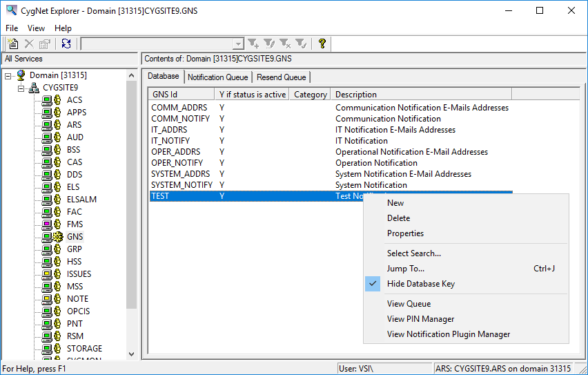Open the View menu
This screenshot has width=588, height=375.
[x=36, y=28]
